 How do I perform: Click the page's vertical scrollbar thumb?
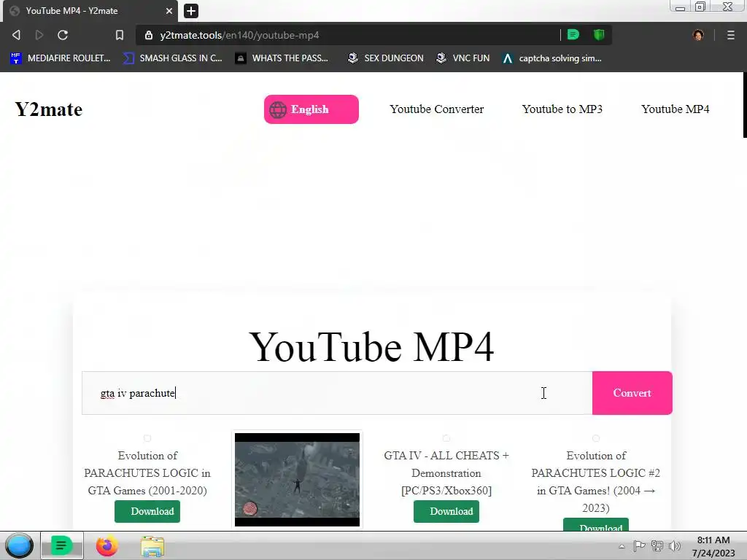tap(745, 105)
